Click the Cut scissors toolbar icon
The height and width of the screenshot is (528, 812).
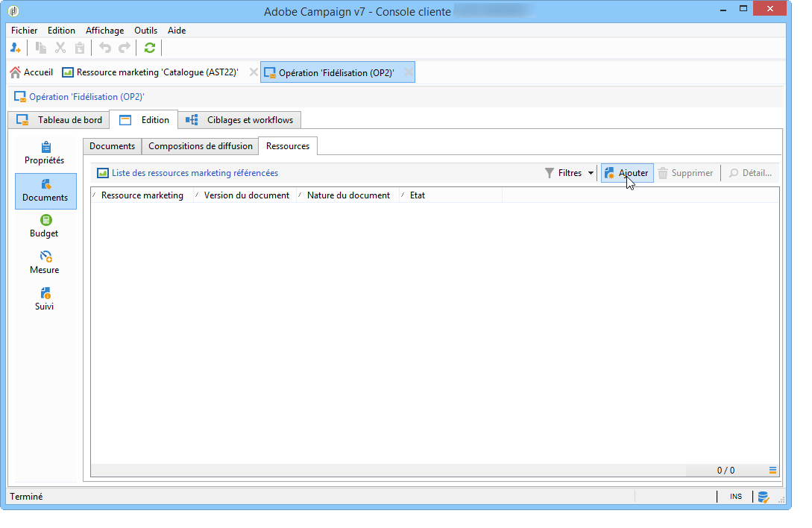click(60, 48)
